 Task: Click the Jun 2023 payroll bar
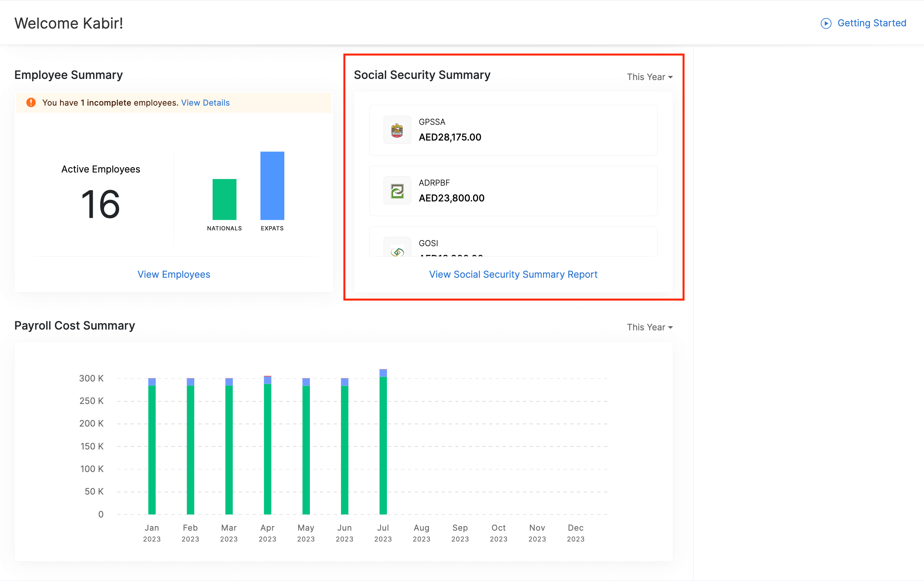344,449
